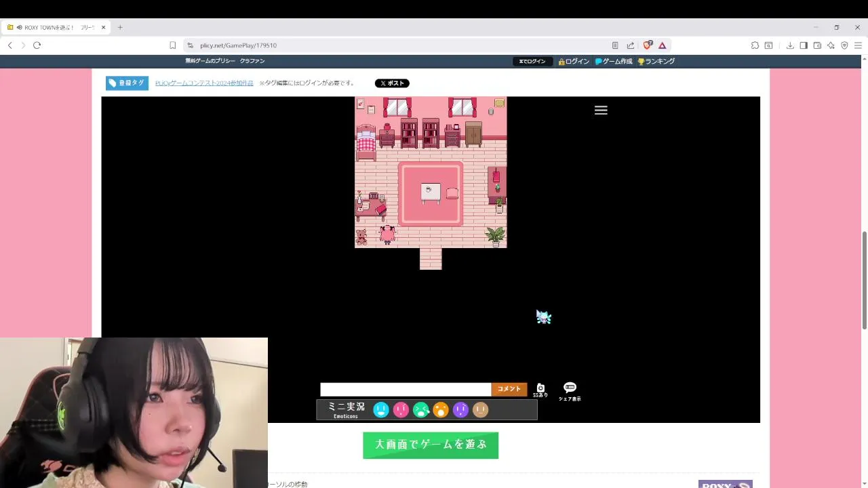This screenshot has height=488, width=868.
Task: Open site settings icon beside URL
Action: pyautogui.click(x=190, y=45)
